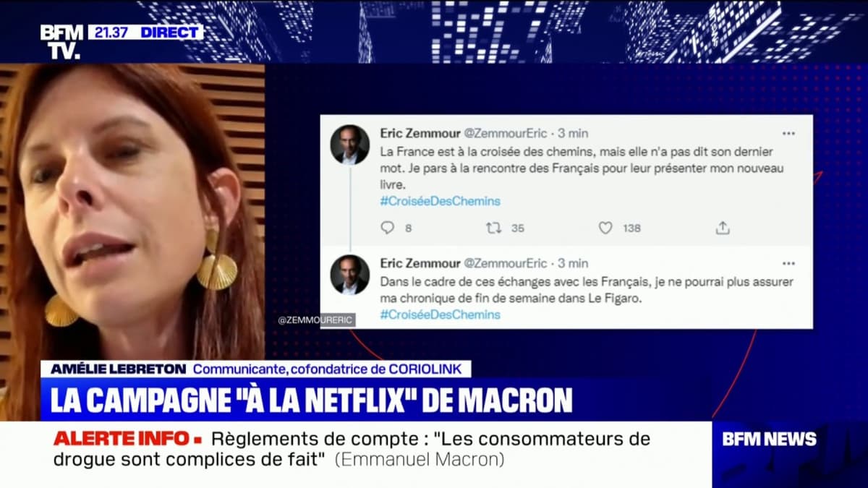Click Eric Zemmour avatar on second tweet
The width and height of the screenshot is (868, 488).
coord(350,274)
